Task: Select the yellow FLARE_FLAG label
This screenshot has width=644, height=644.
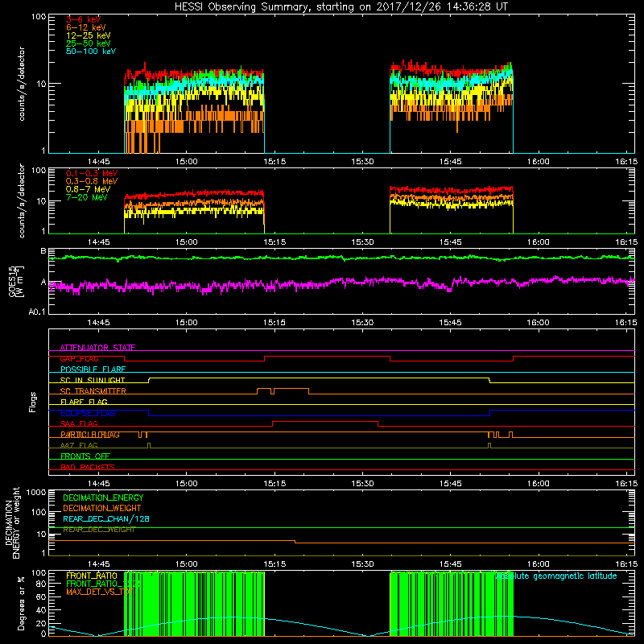Action: click(84, 402)
